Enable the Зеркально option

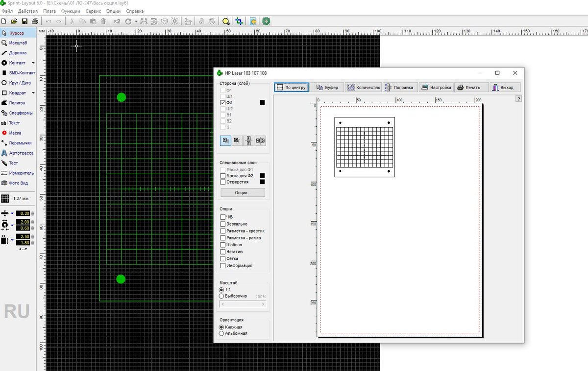point(223,224)
